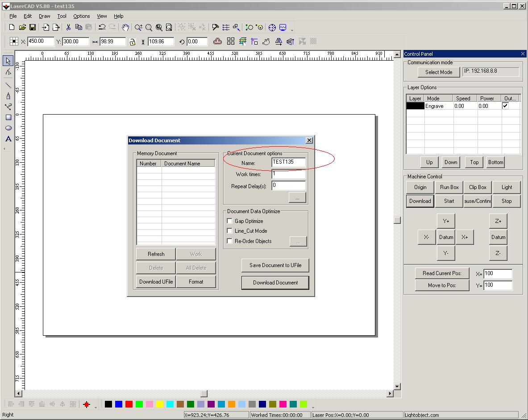Viewport: 528px width, 420px height.
Task: Pick the text tool in left toolbar
Action: [x=8, y=139]
